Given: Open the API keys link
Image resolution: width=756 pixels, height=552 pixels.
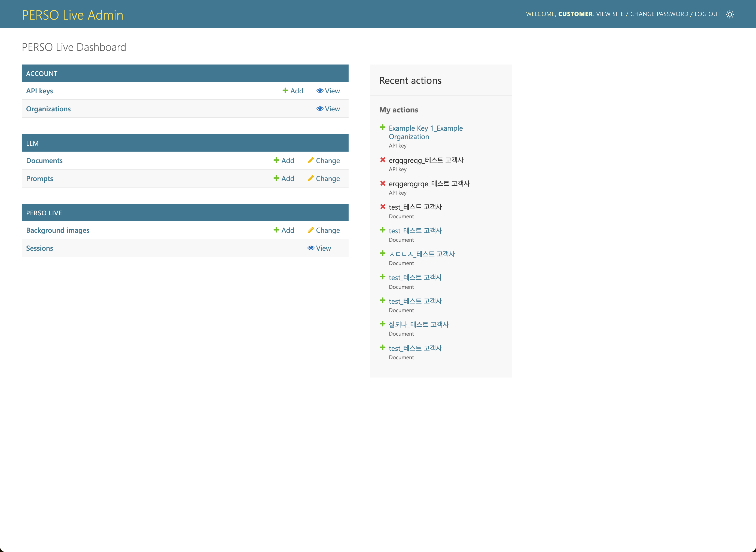Looking at the screenshot, I should coord(39,91).
